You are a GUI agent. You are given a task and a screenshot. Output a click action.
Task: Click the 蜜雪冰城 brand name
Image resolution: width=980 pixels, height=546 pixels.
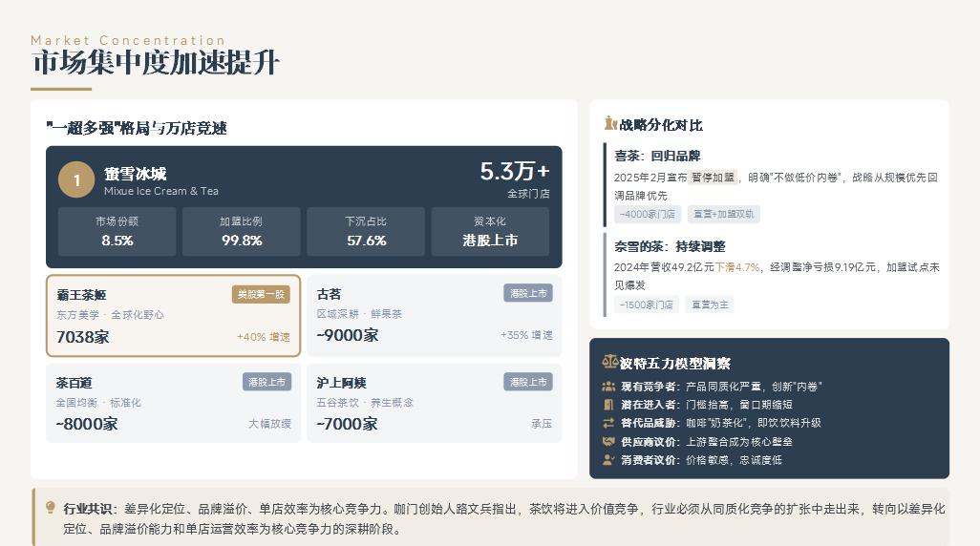tap(135, 173)
